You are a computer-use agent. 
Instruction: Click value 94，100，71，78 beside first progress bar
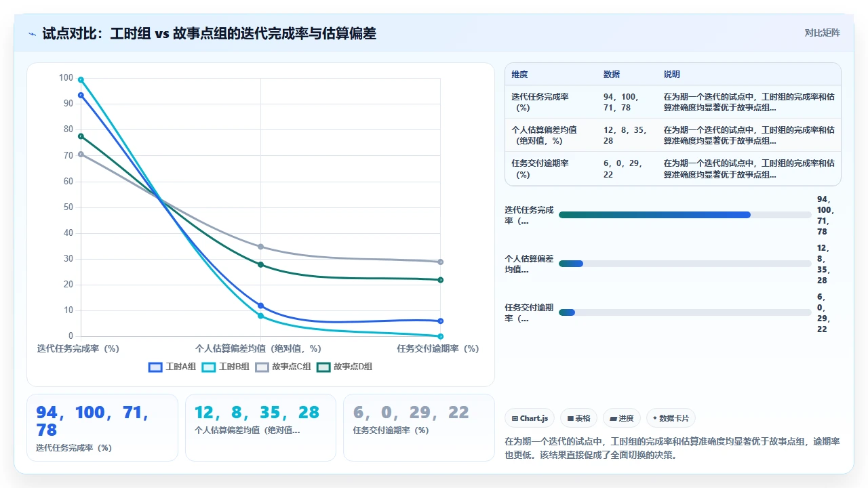coord(825,216)
